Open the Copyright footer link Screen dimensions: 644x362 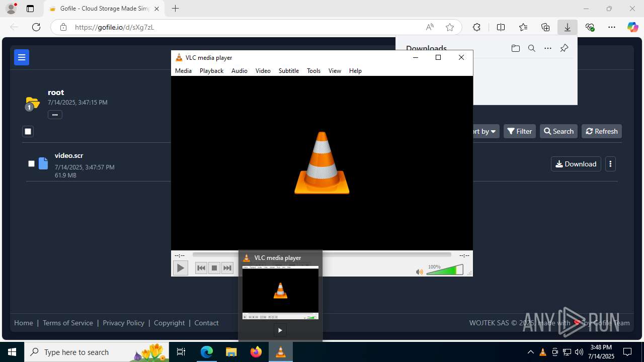point(169,323)
